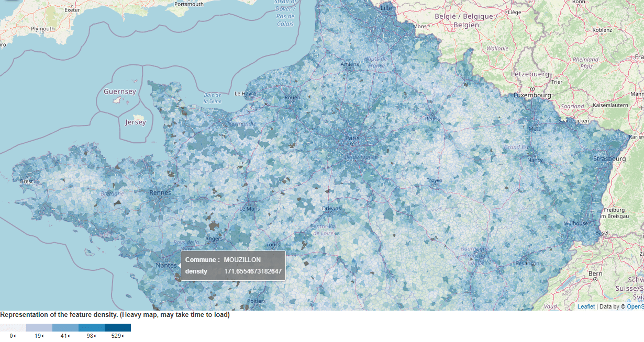Image resolution: width=644 pixels, height=342 pixels.
Task: Click the Nantes label on the map
Action: (x=165, y=265)
